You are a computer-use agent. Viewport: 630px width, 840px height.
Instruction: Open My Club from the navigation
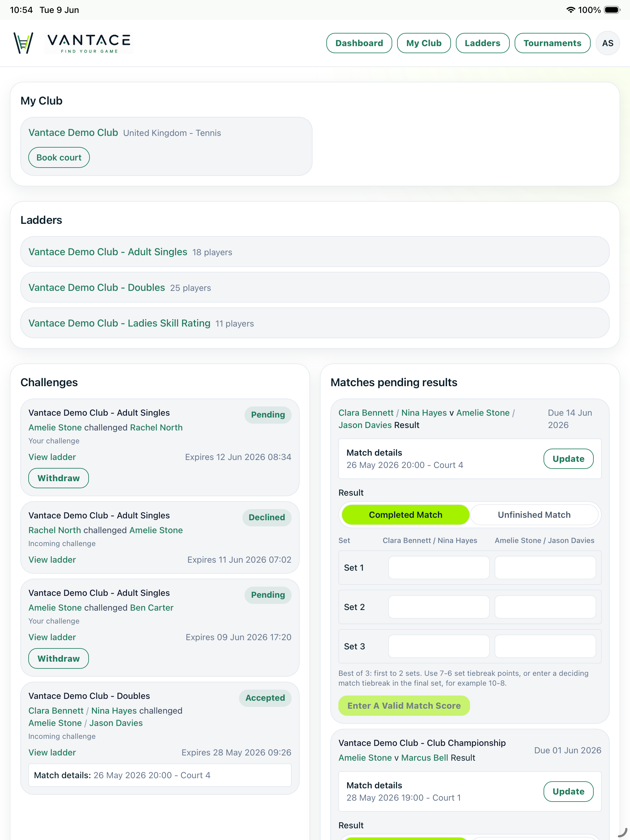click(424, 43)
